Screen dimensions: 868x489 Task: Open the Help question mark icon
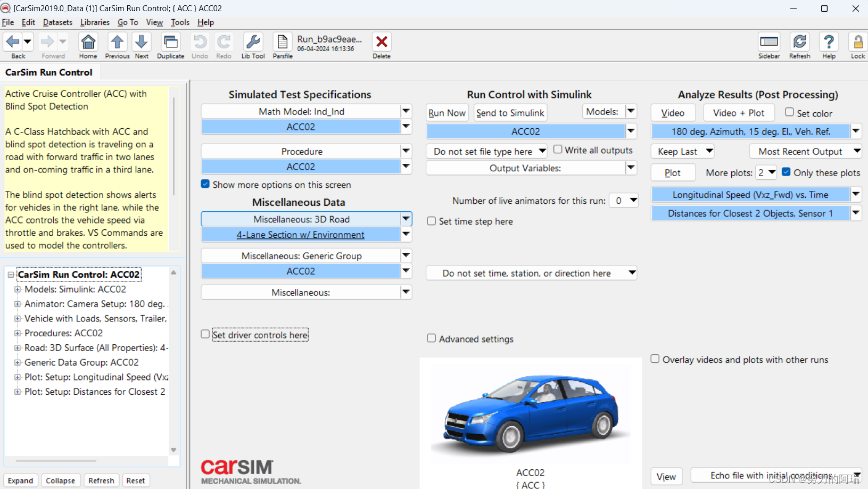[829, 42]
